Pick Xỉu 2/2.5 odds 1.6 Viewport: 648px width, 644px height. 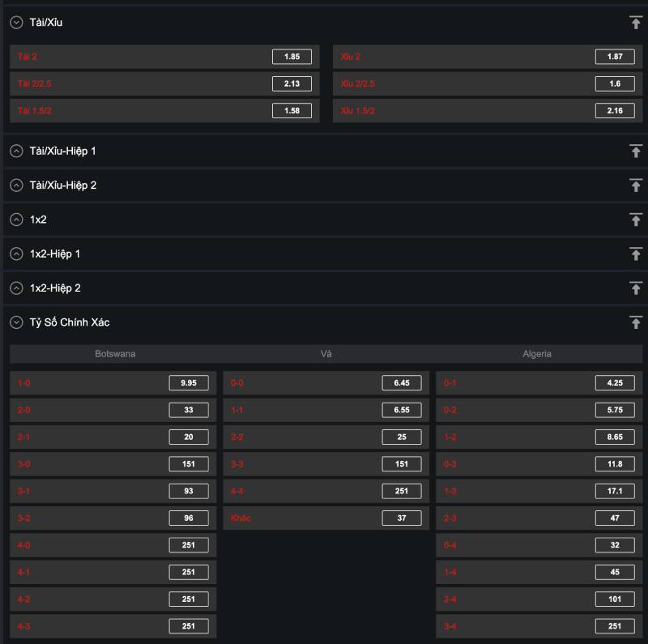pyautogui.click(x=615, y=83)
